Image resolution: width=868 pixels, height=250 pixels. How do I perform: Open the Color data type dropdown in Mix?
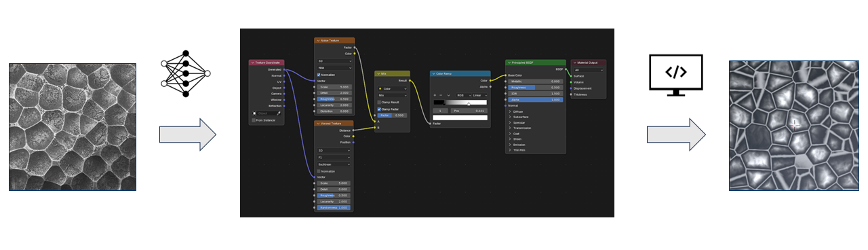tap(393, 88)
